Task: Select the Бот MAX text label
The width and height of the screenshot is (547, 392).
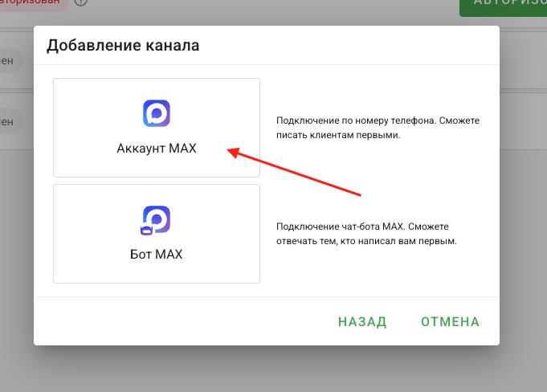Action: point(157,255)
